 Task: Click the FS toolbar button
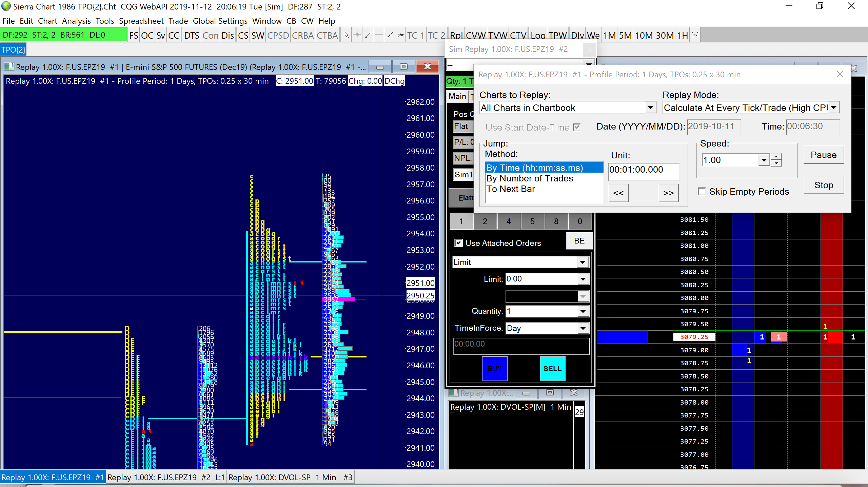[134, 35]
